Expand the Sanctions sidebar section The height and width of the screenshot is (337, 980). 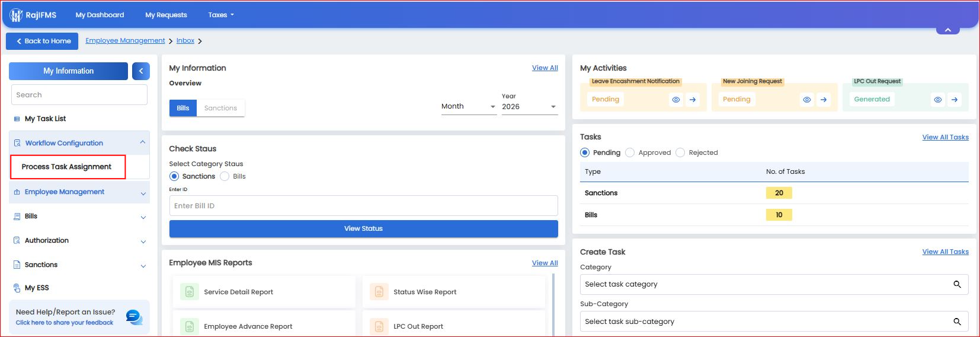pos(143,266)
